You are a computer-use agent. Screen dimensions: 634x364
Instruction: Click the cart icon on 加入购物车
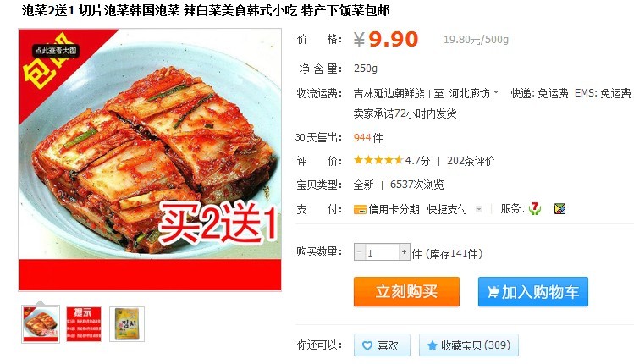tap(493, 291)
